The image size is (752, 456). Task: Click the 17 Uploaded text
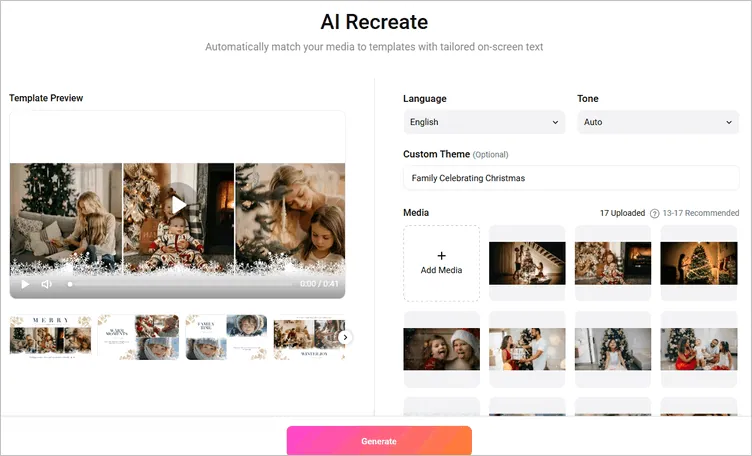622,213
